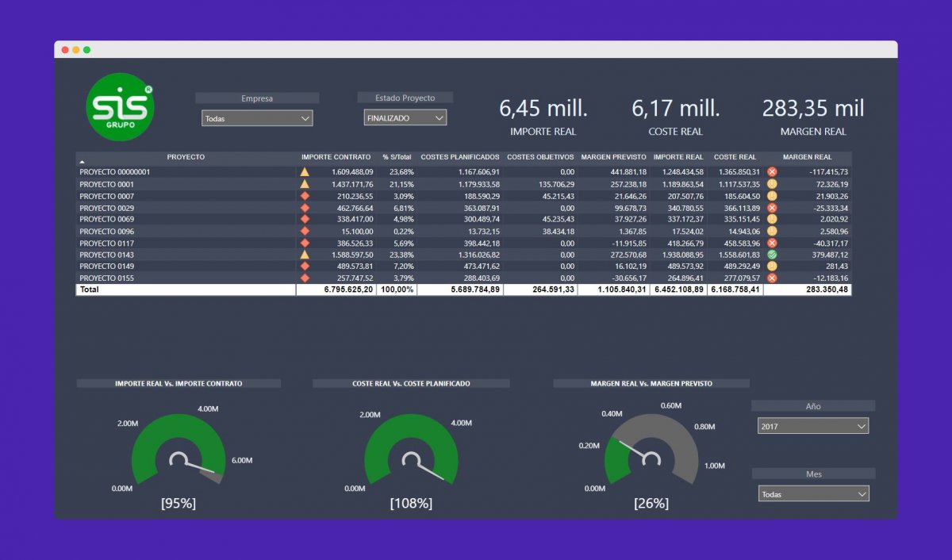
Task: Click the 6,45 mill. IMPORTE REAL card
Action: coord(543,116)
